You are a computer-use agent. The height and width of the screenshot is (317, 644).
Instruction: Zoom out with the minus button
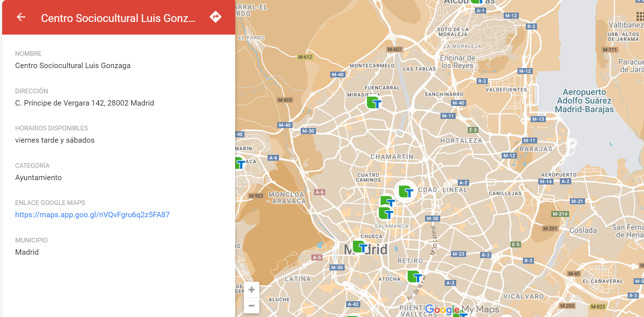pyautogui.click(x=251, y=305)
